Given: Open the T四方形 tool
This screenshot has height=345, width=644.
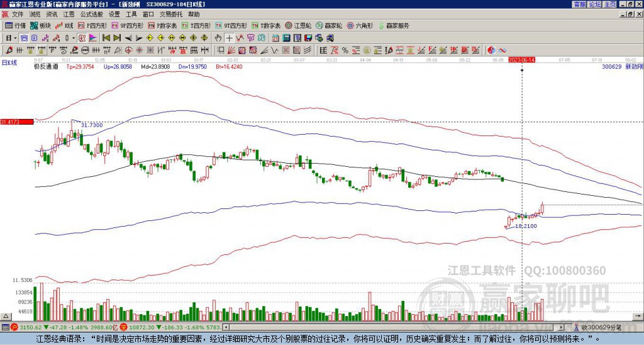Looking at the screenshot, I should (x=196, y=25).
